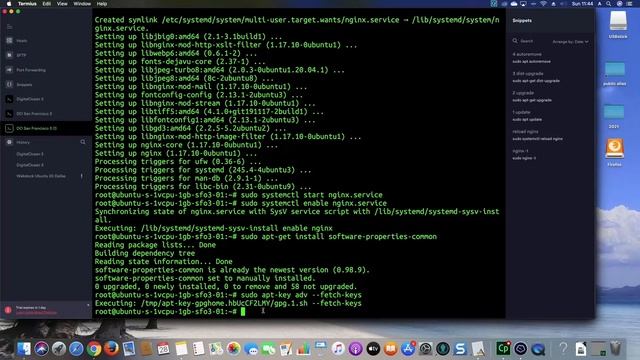Image resolution: width=640 pixels, height=360 pixels.
Task: Run the dist-upgrade snippet
Action: click(x=536, y=77)
